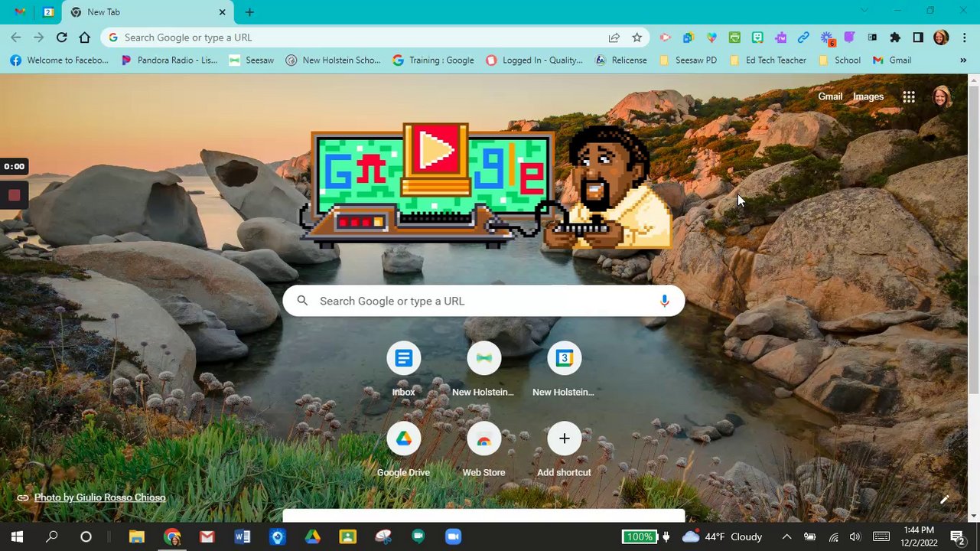Open the Google Drive shortcut tile
Viewport: 980px width, 551px height.
(403, 450)
